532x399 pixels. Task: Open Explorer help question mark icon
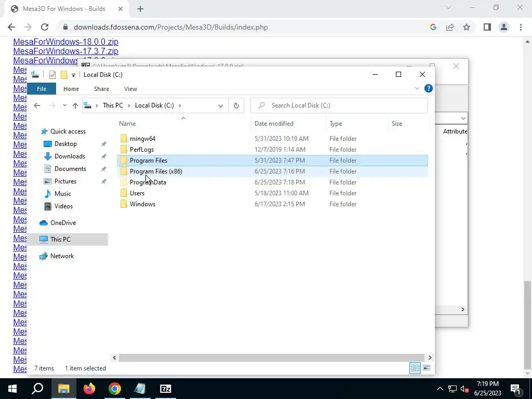coord(429,88)
